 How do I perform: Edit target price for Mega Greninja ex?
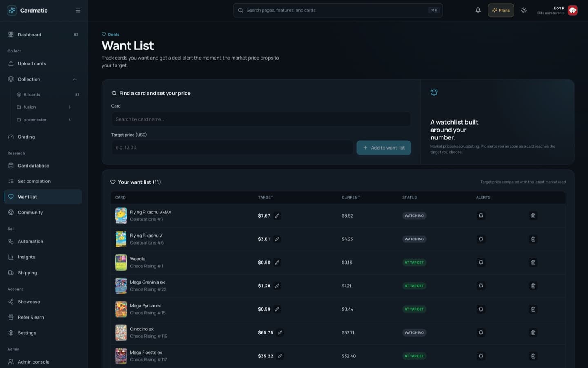[x=277, y=286]
